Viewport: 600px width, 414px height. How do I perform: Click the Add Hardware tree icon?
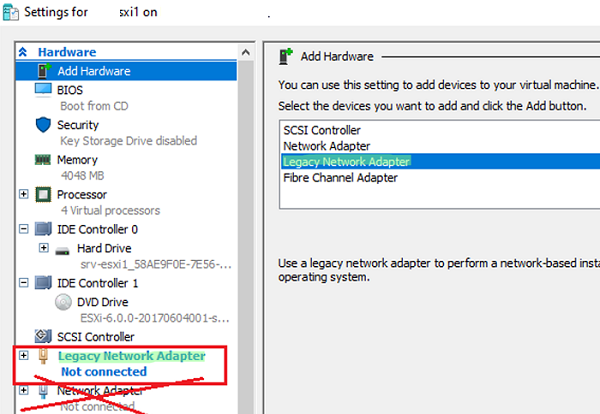(44, 71)
